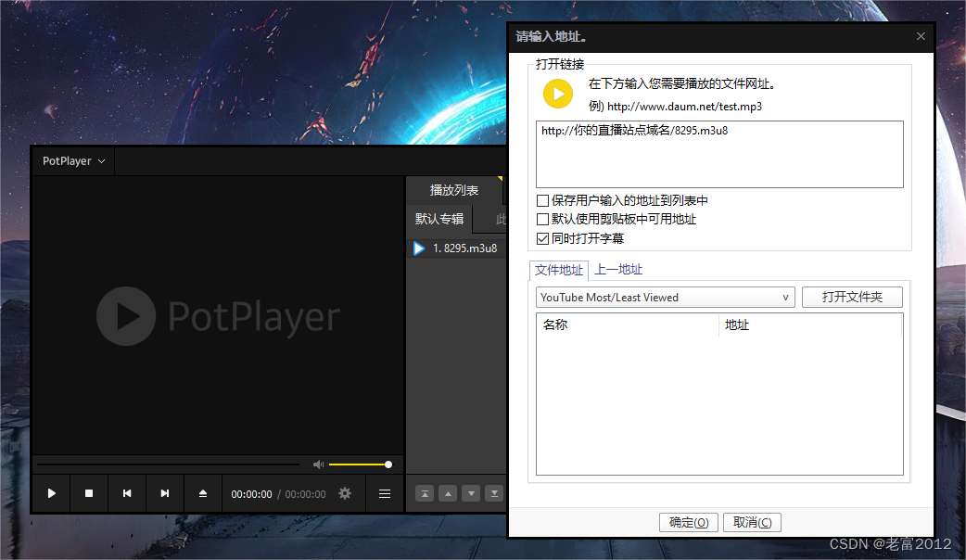Toggle playlist with the hamburger icon
966x560 pixels.
[x=385, y=493]
